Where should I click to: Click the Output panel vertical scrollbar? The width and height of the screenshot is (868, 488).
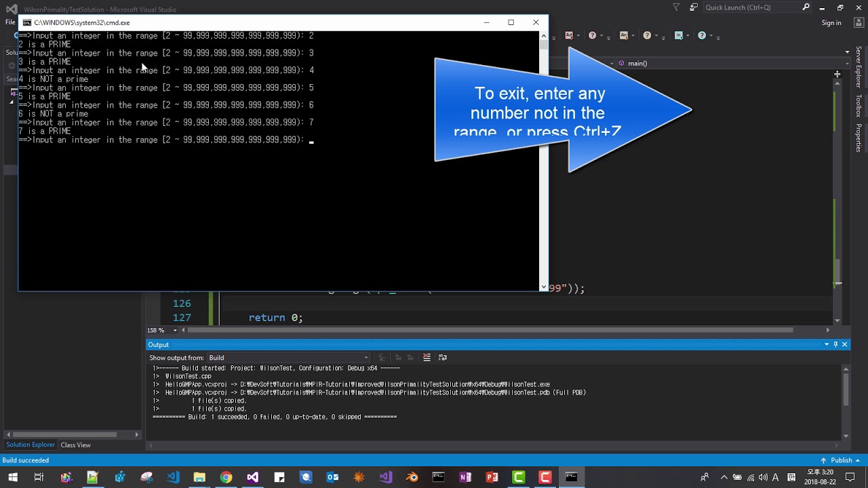coord(846,389)
